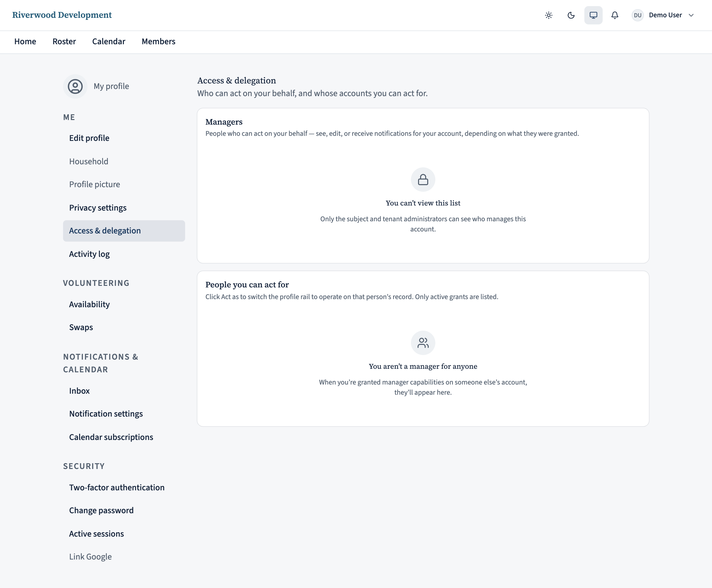The height and width of the screenshot is (588, 712).
Task: Open Edit profile in sidebar
Action: 124,138
